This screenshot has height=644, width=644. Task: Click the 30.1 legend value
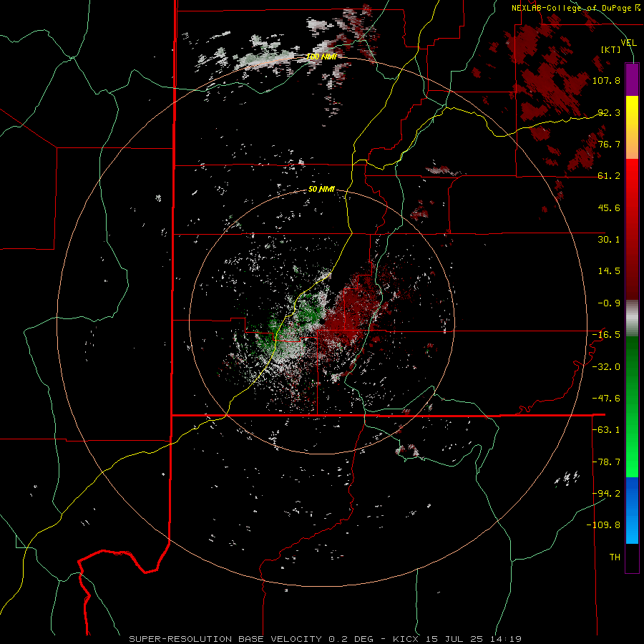pyautogui.click(x=609, y=240)
